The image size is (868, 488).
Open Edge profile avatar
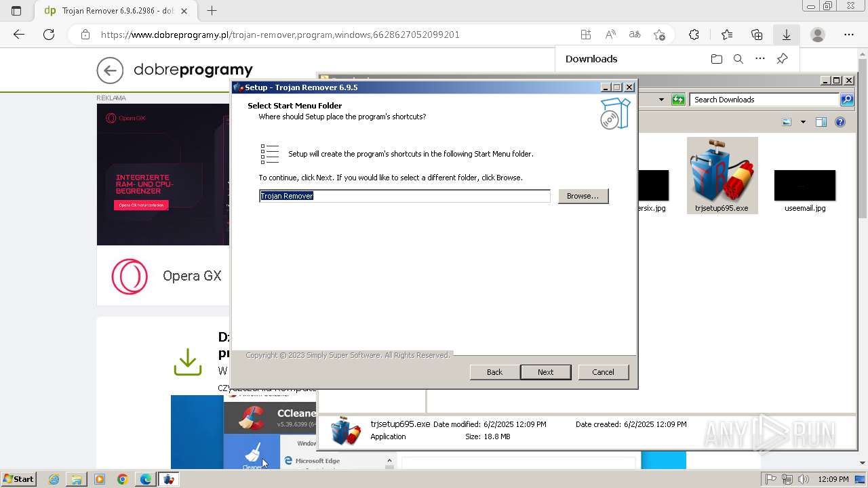pyautogui.click(x=818, y=35)
